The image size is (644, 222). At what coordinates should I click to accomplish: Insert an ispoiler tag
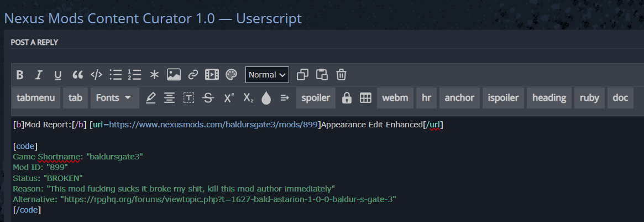pyautogui.click(x=503, y=98)
